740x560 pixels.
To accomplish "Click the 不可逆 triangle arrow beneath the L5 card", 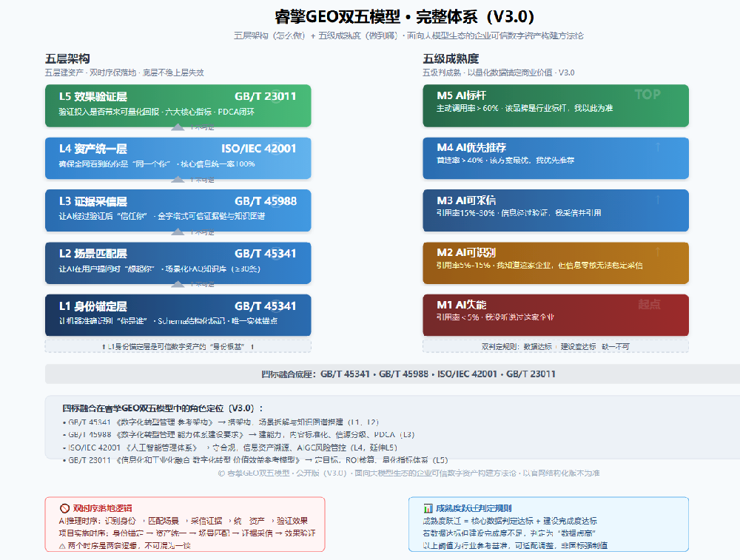I will pos(178,127).
